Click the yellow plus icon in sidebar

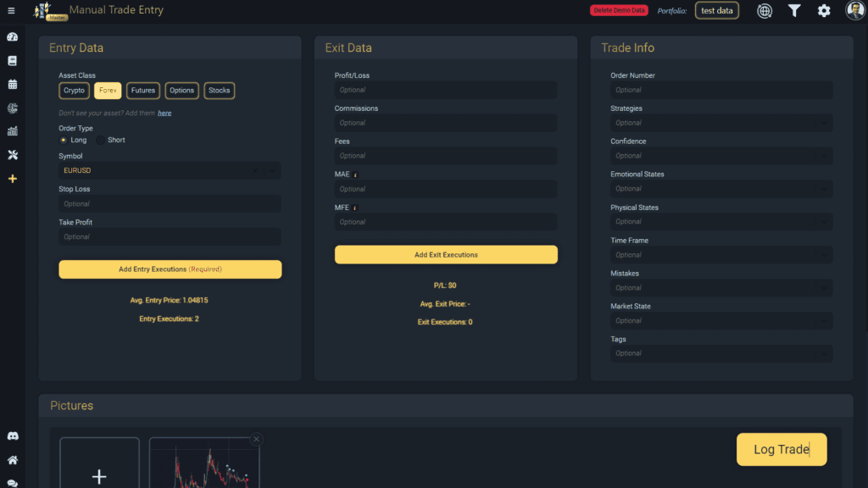click(12, 179)
